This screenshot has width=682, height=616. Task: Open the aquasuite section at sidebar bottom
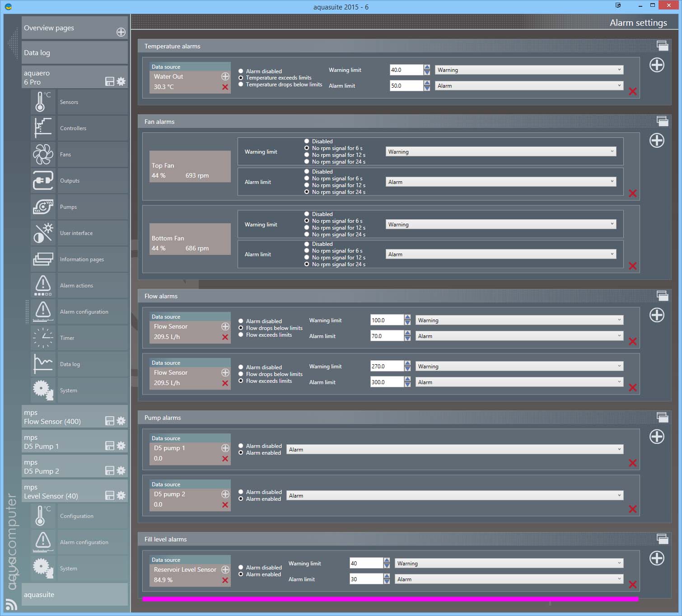[x=75, y=594]
